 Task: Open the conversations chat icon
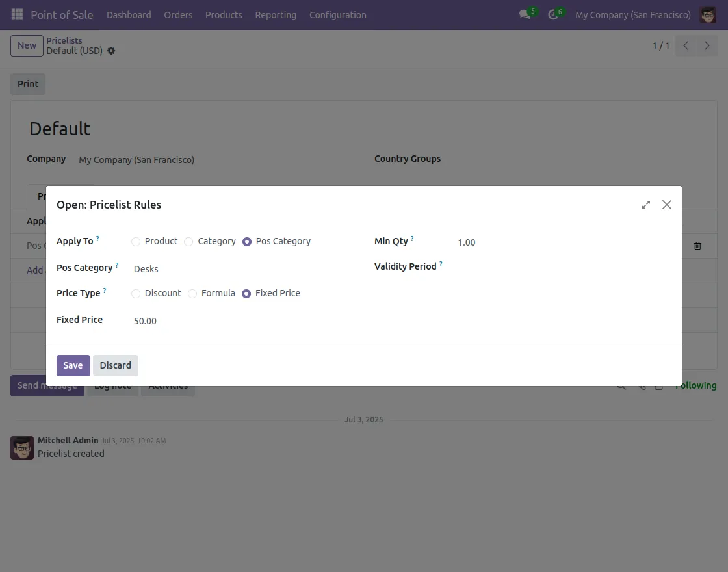coord(525,15)
